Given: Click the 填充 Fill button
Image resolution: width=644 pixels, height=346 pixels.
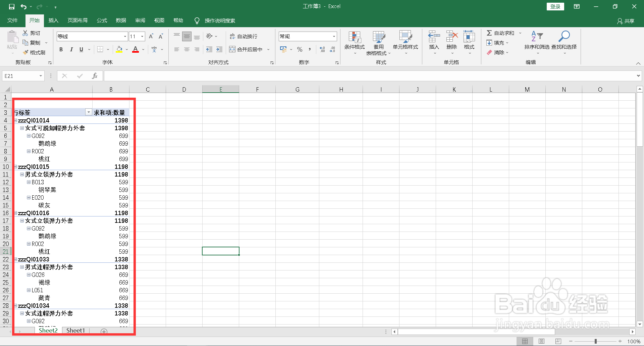Looking at the screenshot, I should (496, 43).
